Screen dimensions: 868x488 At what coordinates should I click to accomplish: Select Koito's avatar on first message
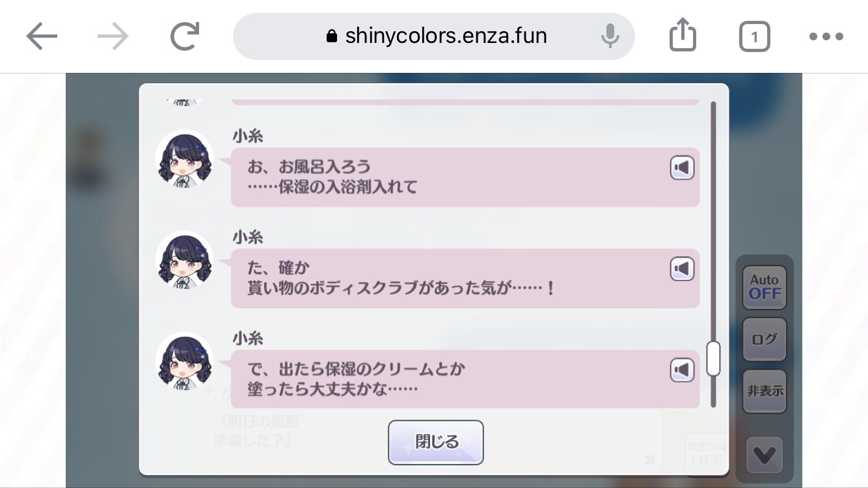184,159
